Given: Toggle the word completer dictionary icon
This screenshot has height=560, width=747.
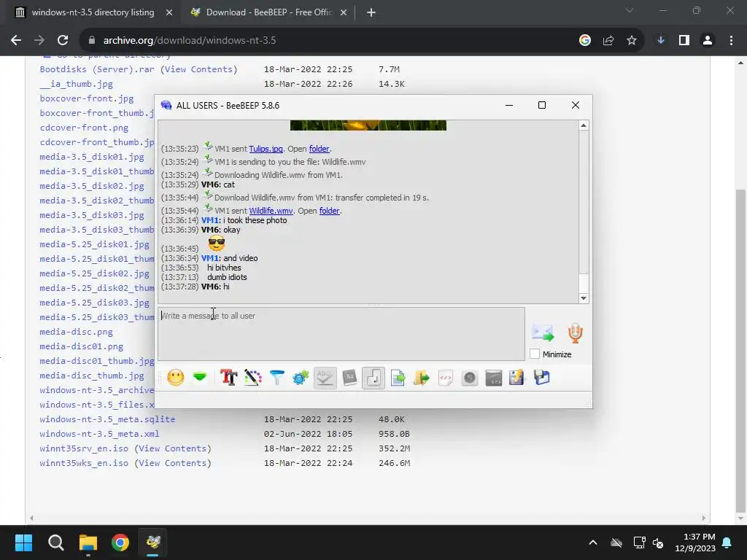Looking at the screenshot, I should click(349, 378).
